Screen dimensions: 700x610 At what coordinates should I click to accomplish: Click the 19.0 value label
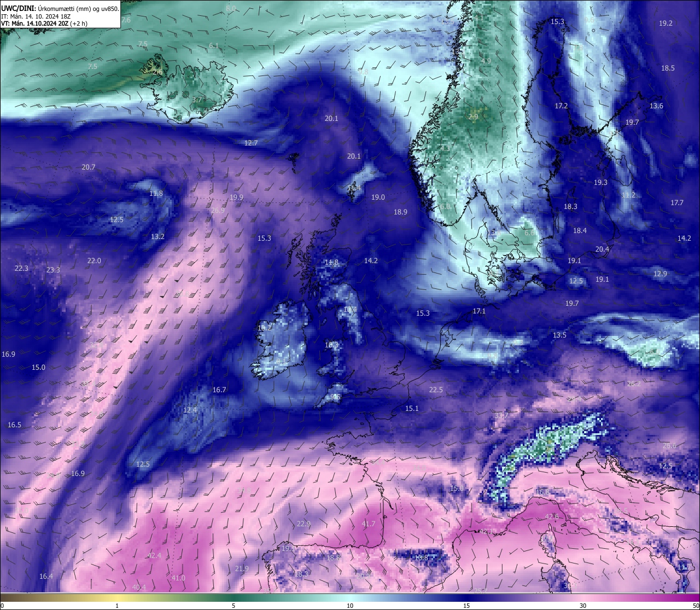click(378, 197)
